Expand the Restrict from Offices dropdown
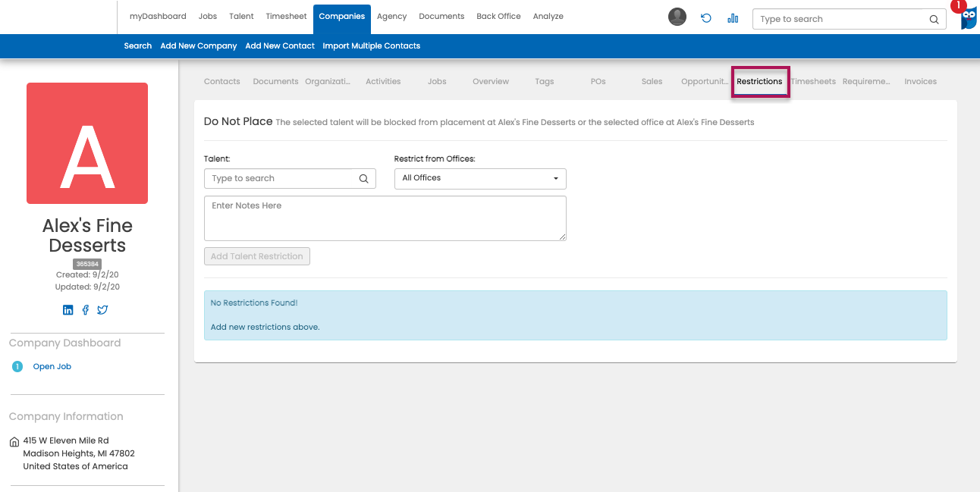The width and height of the screenshot is (980, 492). point(480,178)
